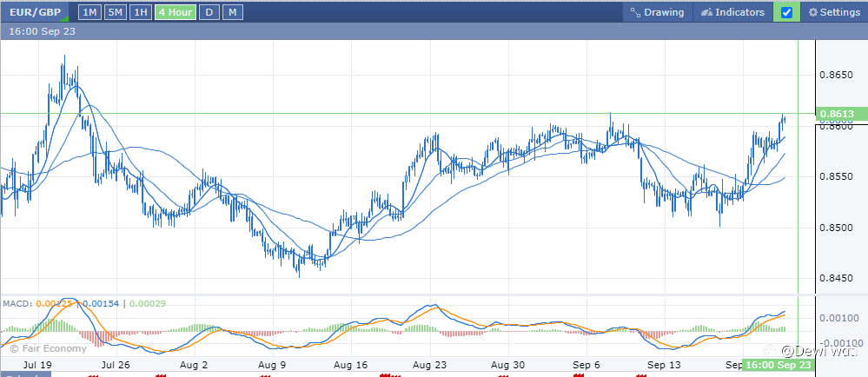The image size is (868, 377).
Task: Select the 4 Hour timeframe
Action: pyautogui.click(x=176, y=12)
